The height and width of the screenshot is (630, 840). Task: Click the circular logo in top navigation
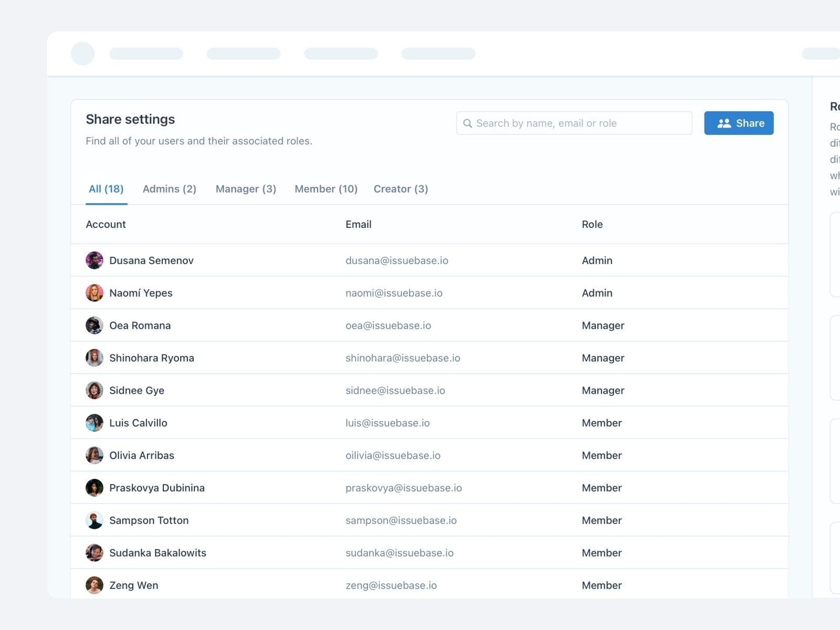82,53
